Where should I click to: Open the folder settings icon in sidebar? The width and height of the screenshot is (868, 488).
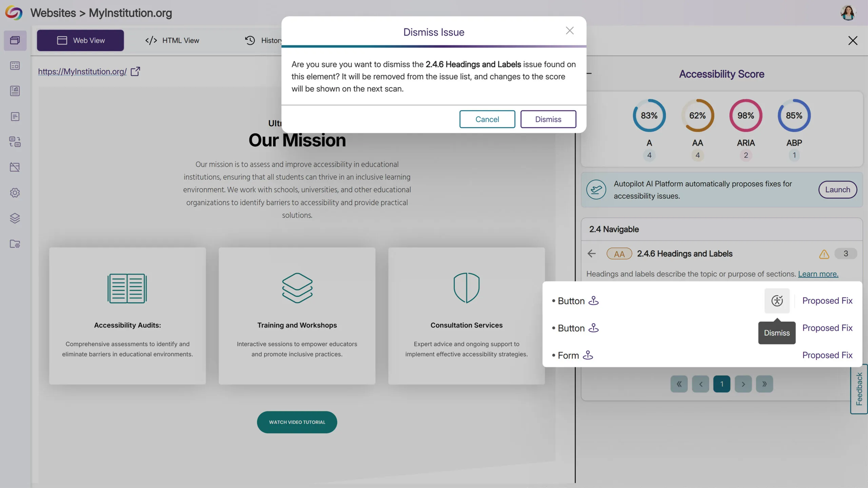tap(15, 244)
